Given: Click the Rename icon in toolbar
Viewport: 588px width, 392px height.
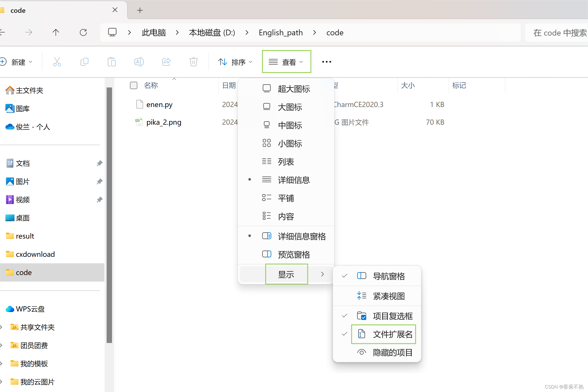Looking at the screenshot, I should coord(139,62).
